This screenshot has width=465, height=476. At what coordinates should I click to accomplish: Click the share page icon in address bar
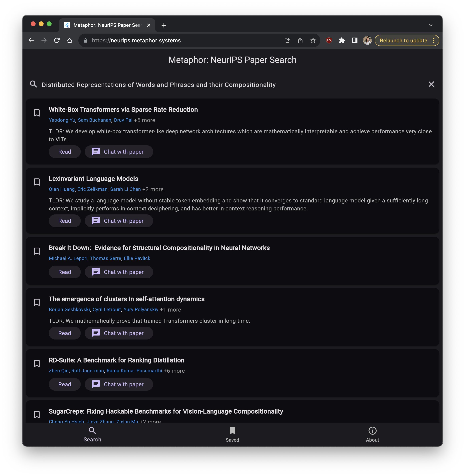coord(300,41)
